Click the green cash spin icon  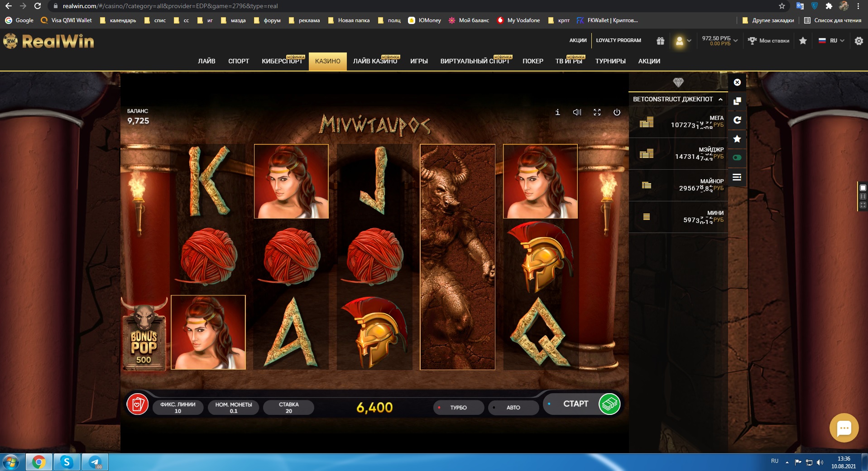click(x=609, y=404)
